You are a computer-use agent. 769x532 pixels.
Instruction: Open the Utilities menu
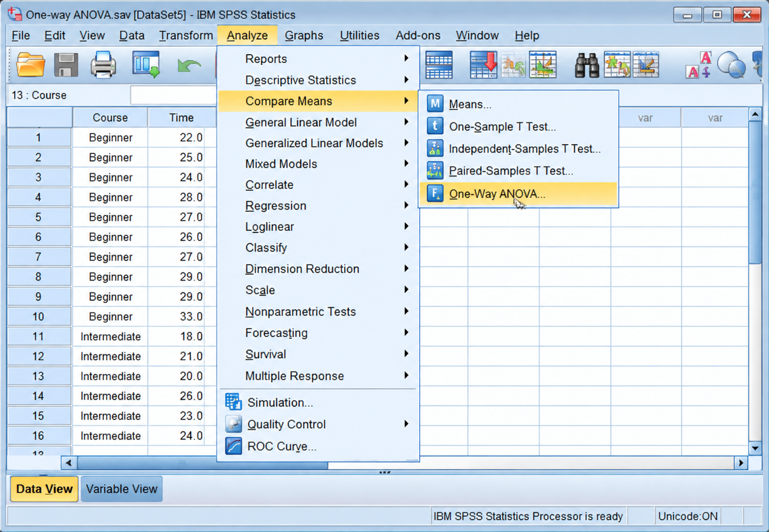(x=360, y=35)
